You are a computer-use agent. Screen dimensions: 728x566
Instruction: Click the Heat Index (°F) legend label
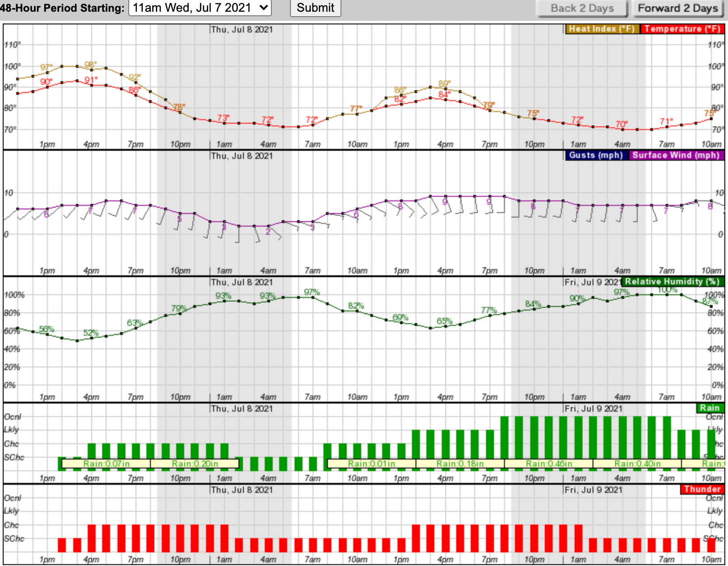point(602,29)
